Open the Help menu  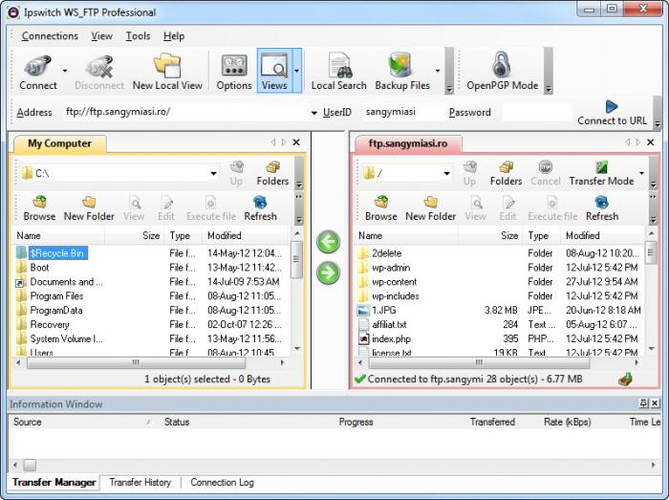tap(174, 36)
